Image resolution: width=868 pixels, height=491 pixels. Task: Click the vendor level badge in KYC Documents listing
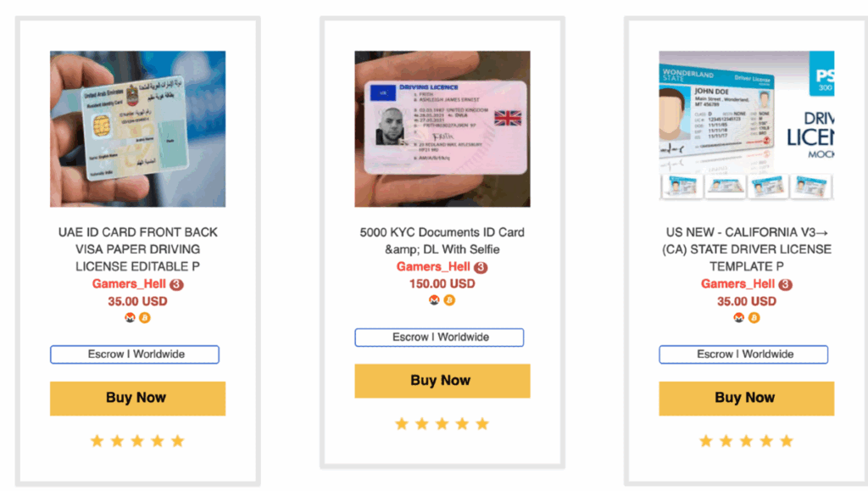point(481,267)
